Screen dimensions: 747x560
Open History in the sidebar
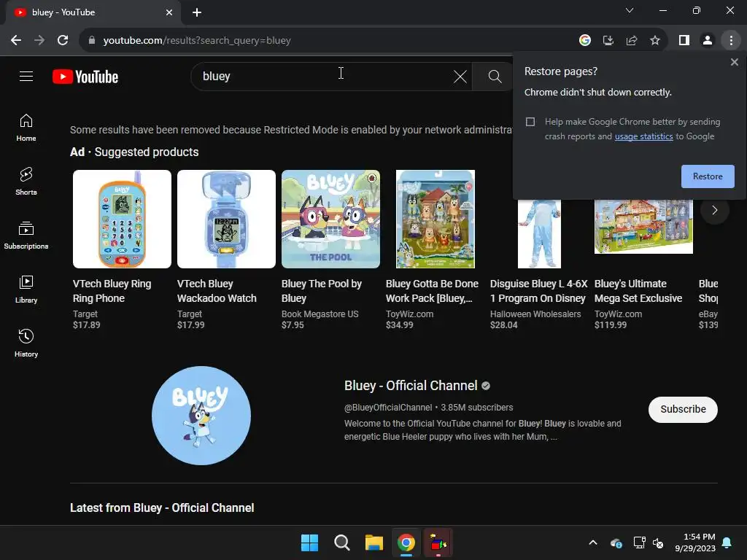point(26,343)
